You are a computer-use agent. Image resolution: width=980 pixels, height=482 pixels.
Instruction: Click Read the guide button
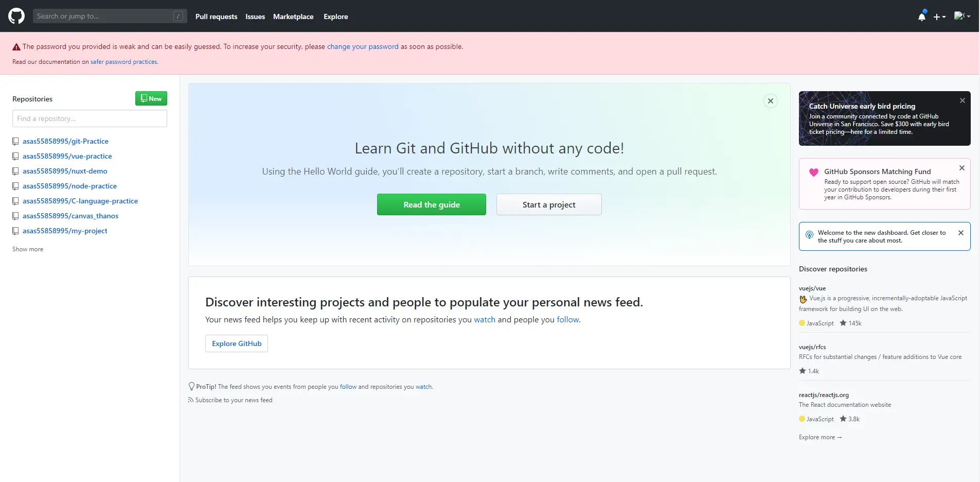point(432,204)
